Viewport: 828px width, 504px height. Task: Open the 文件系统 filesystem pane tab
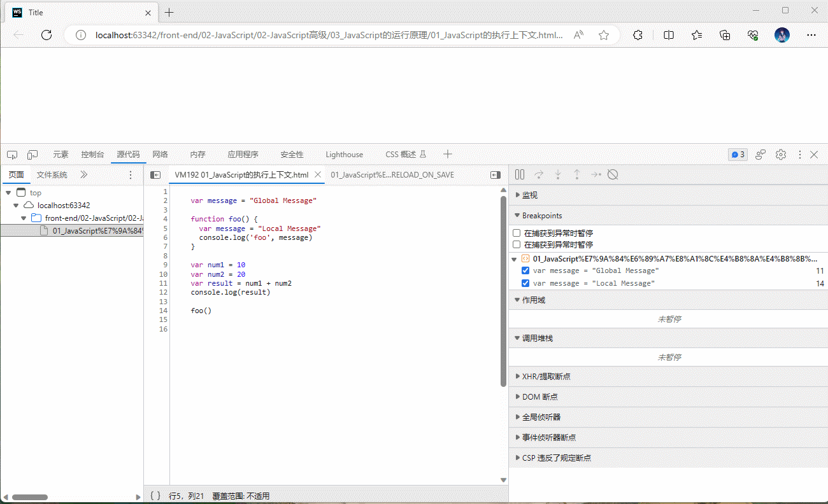tap(52, 175)
